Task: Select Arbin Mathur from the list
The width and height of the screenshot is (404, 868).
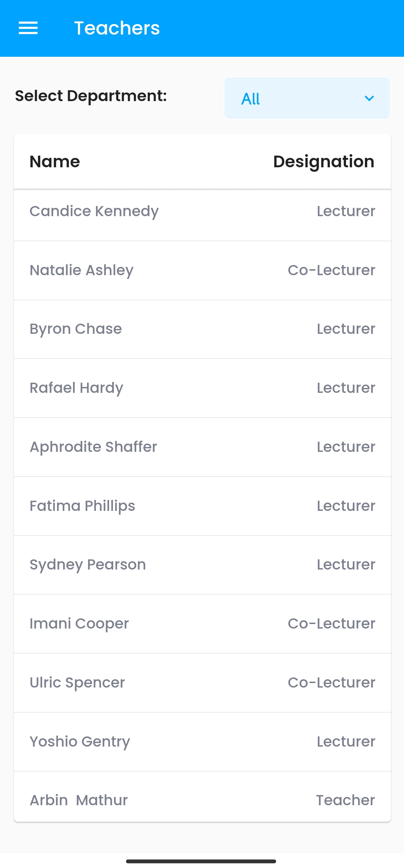Action: [79, 800]
